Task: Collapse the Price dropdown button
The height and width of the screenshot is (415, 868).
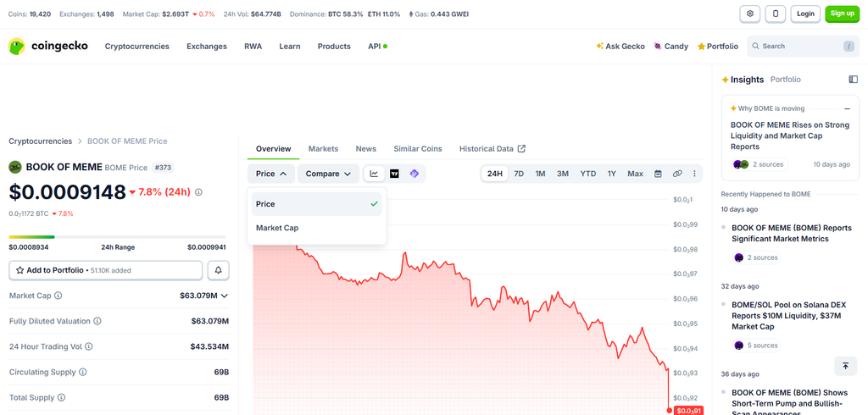Action: pos(271,174)
